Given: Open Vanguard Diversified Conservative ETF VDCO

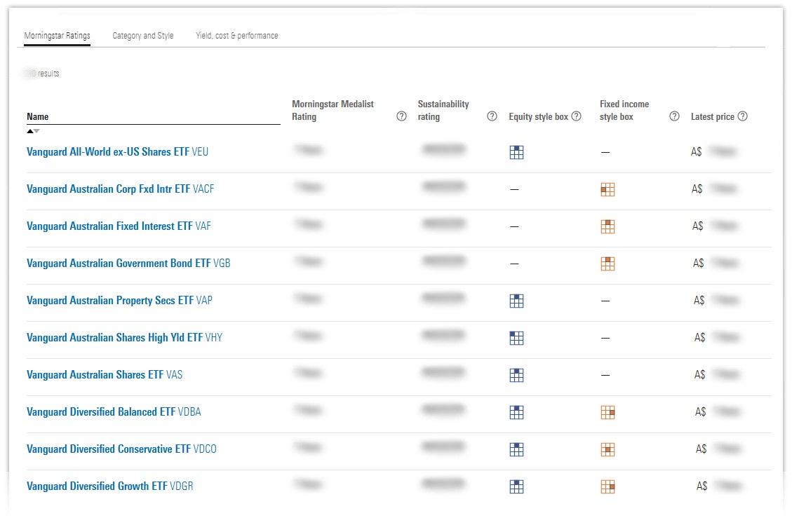Looking at the screenshot, I should 121,449.
